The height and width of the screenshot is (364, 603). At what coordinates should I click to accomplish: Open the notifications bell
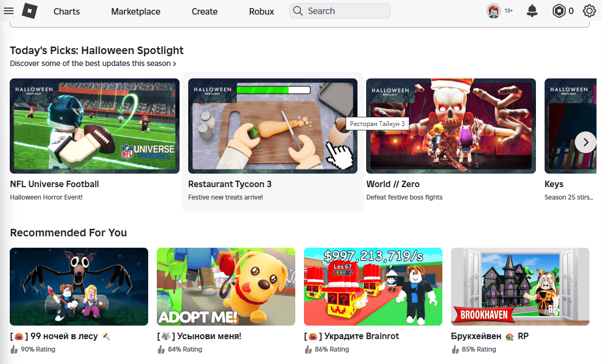532,11
